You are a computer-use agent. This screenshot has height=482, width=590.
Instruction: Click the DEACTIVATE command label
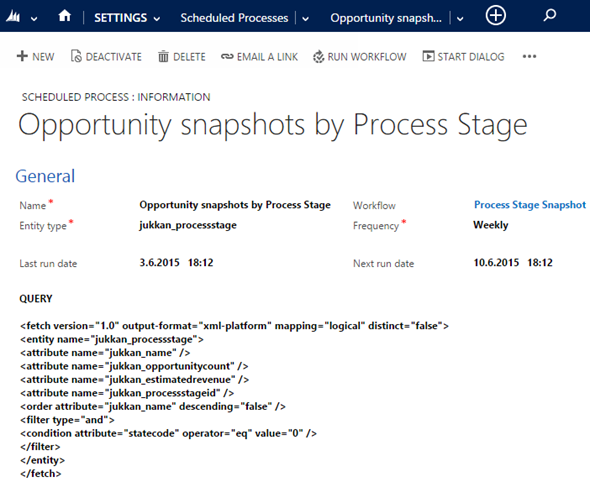[114, 57]
